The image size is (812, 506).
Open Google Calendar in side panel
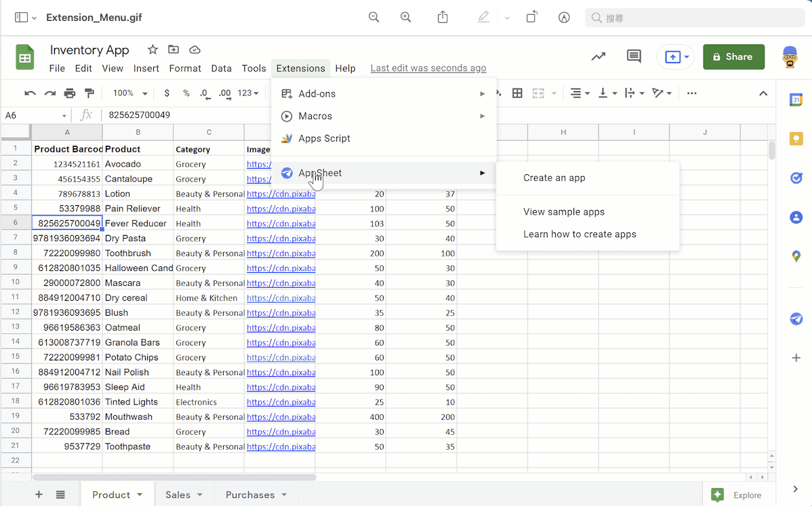click(x=796, y=100)
